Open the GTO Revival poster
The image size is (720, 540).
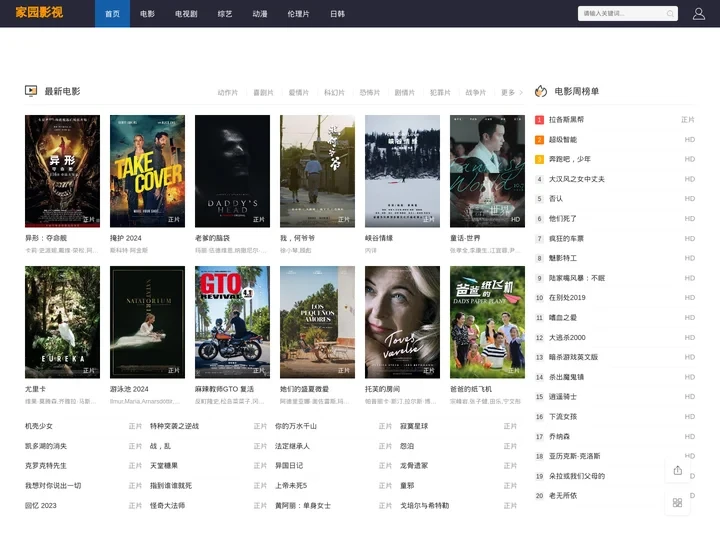232,322
